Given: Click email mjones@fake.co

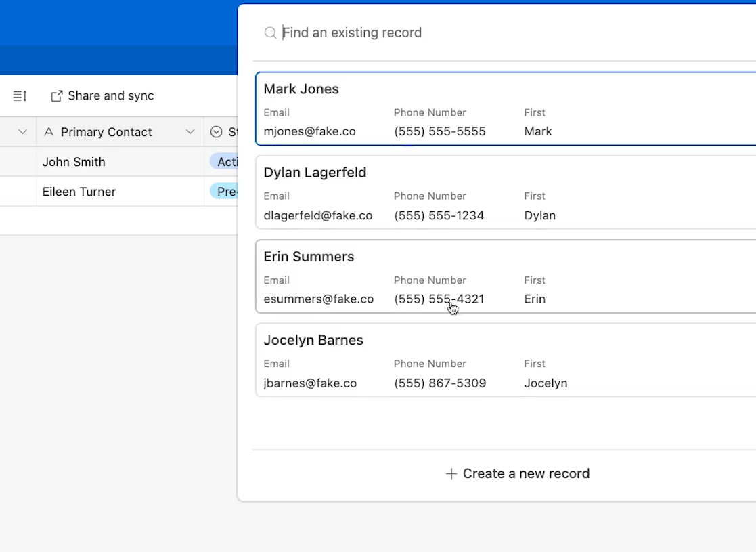Looking at the screenshot, I should pos(309,131).
